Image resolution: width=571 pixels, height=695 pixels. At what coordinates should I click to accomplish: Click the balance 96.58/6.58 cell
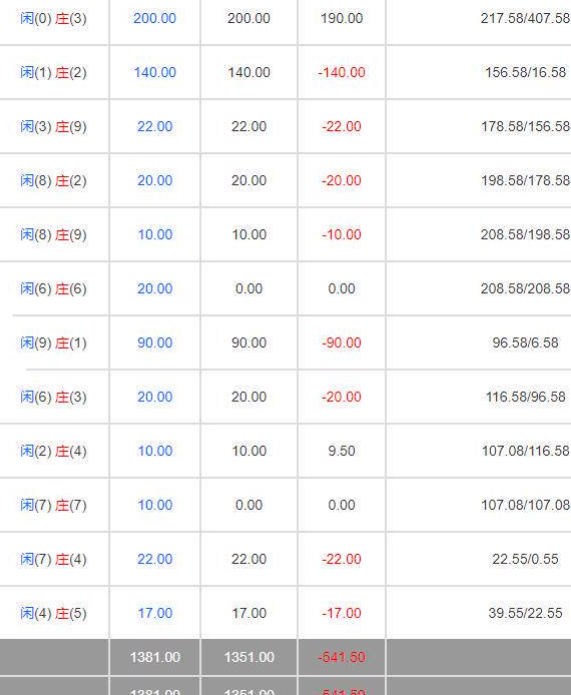pyautogui.click(x=525, y=343)
